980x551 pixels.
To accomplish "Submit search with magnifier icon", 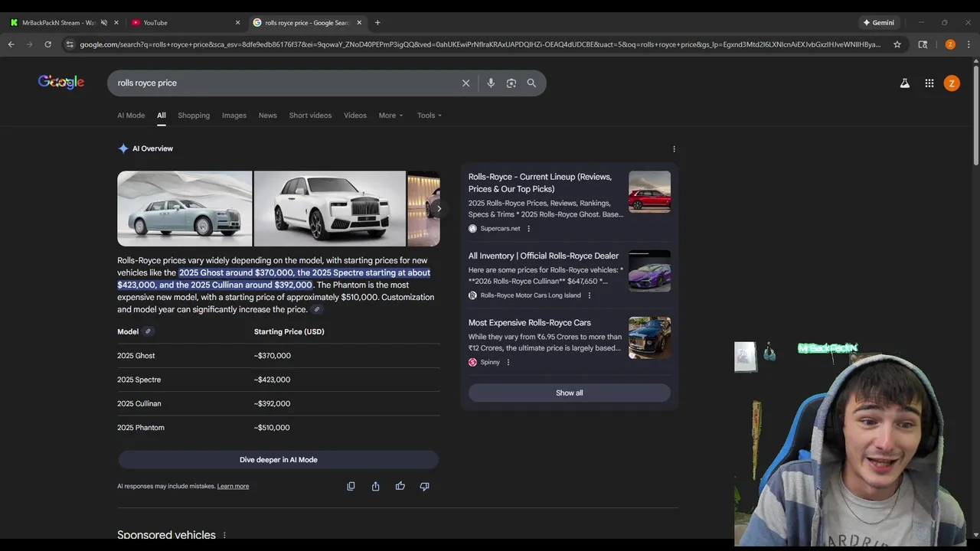I will [x=531, y=83].
